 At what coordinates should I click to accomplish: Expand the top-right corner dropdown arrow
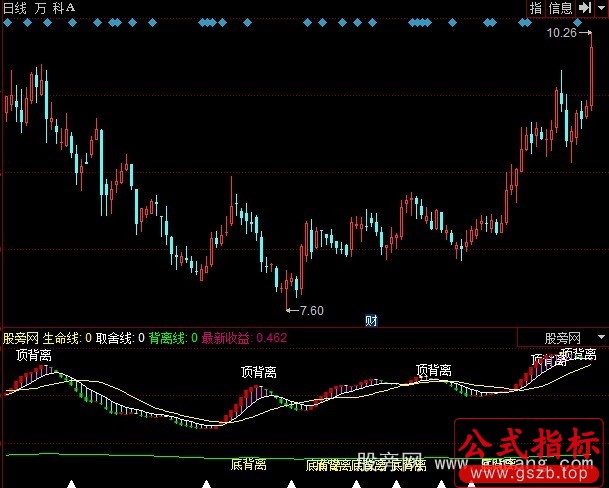coord(600,8)
